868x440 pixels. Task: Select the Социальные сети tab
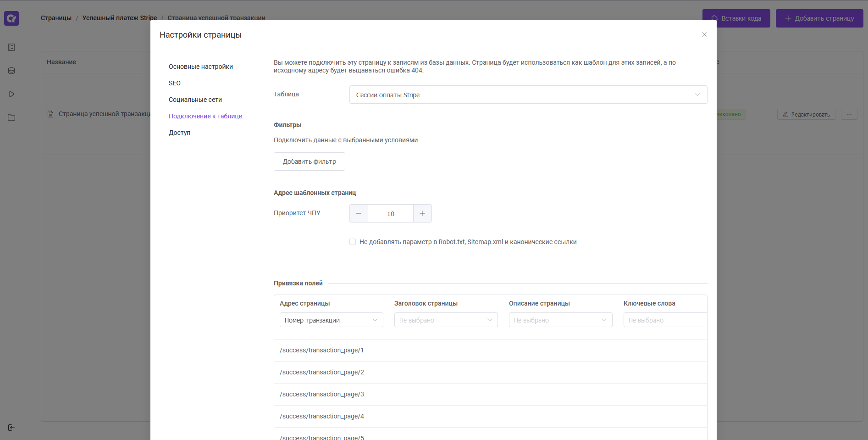point(195,100)
